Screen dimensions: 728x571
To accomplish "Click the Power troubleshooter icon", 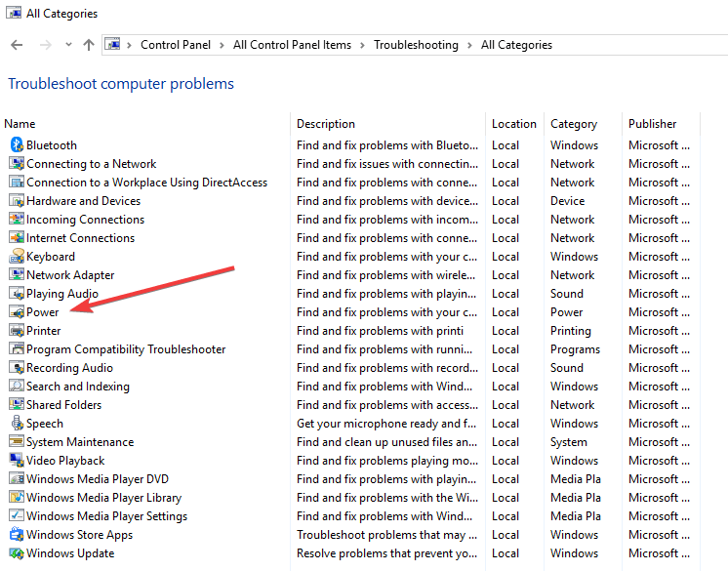I will [17, 312].
